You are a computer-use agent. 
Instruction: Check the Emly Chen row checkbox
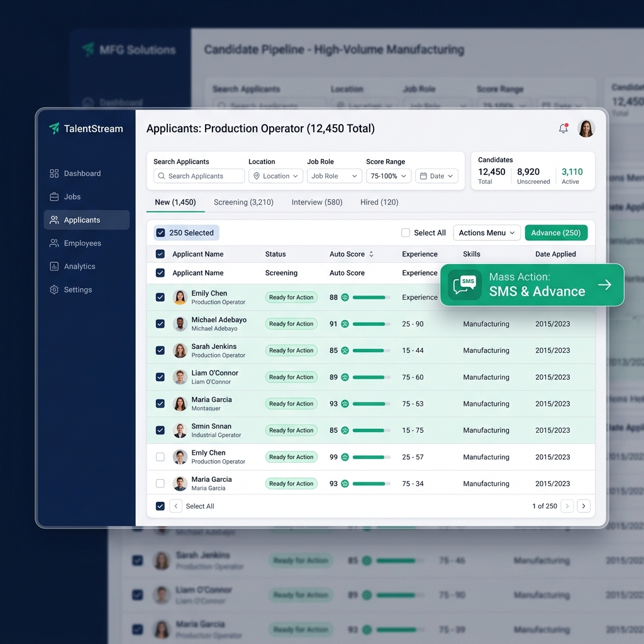click(x=160, y=457)
